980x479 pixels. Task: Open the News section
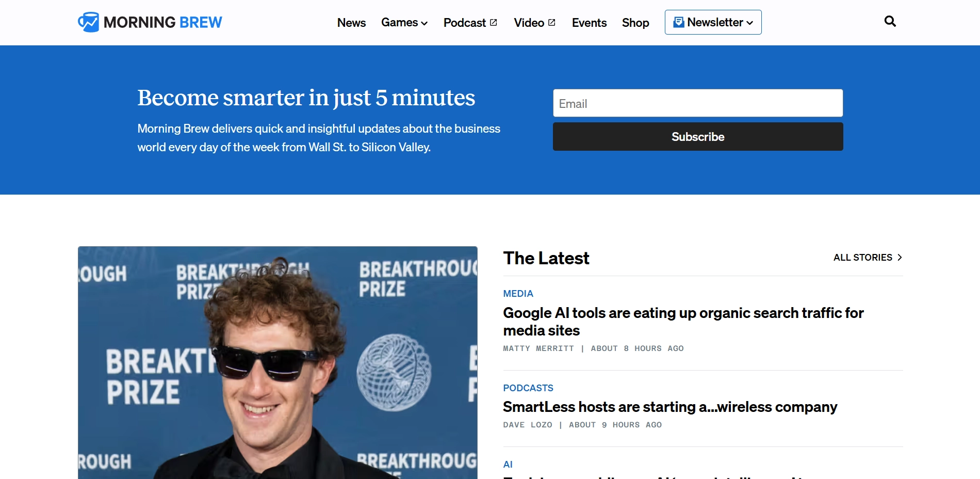[351, 23]
